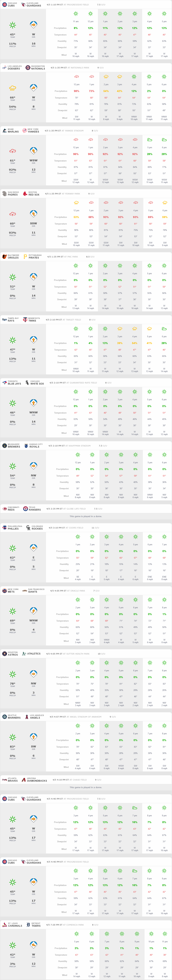The image size is (172, 980).
Task: Click the 12 pm partly cloudy icon for Dodgers-Nationals
Action: [77, 76]
